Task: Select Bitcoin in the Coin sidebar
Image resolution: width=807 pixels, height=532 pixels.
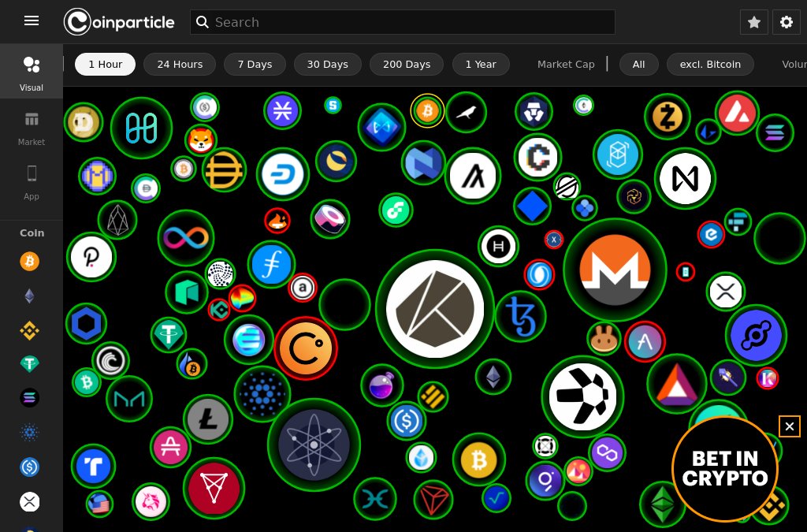Action: [29, 262]
